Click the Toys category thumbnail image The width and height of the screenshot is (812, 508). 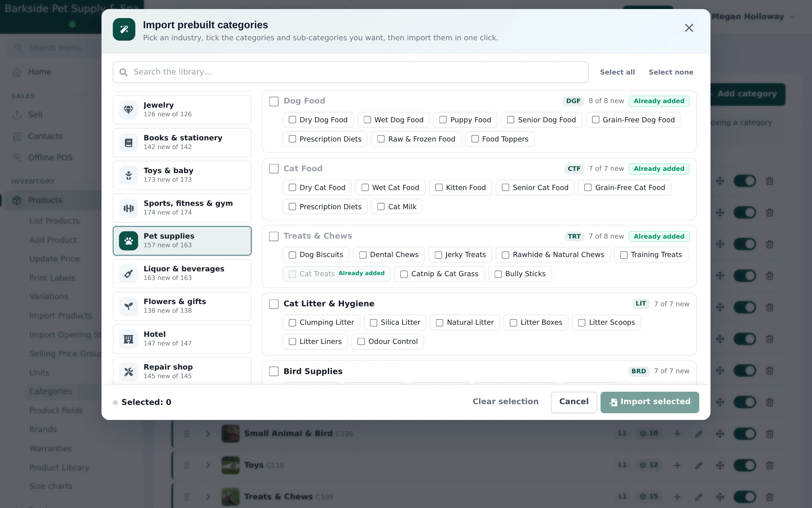coord(230,465)
